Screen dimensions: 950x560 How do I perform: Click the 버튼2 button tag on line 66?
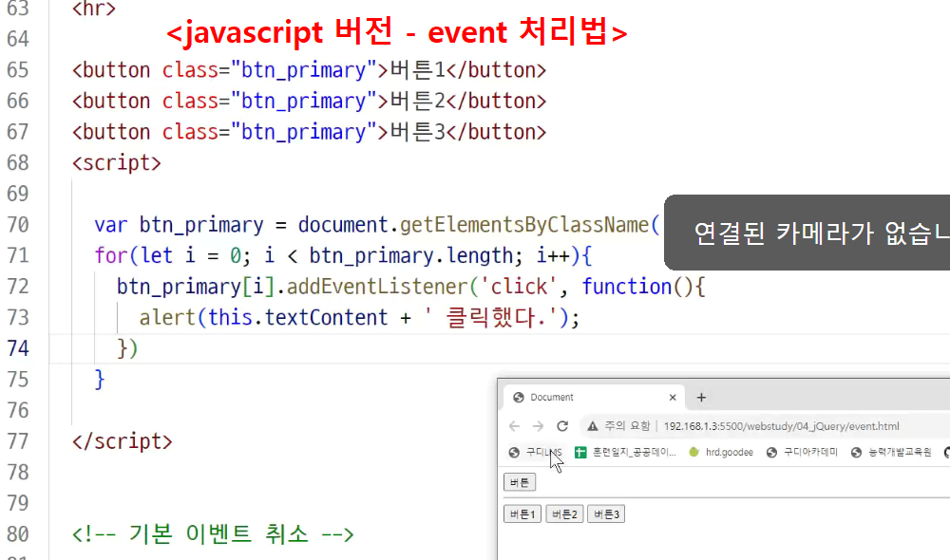[309, 101]
